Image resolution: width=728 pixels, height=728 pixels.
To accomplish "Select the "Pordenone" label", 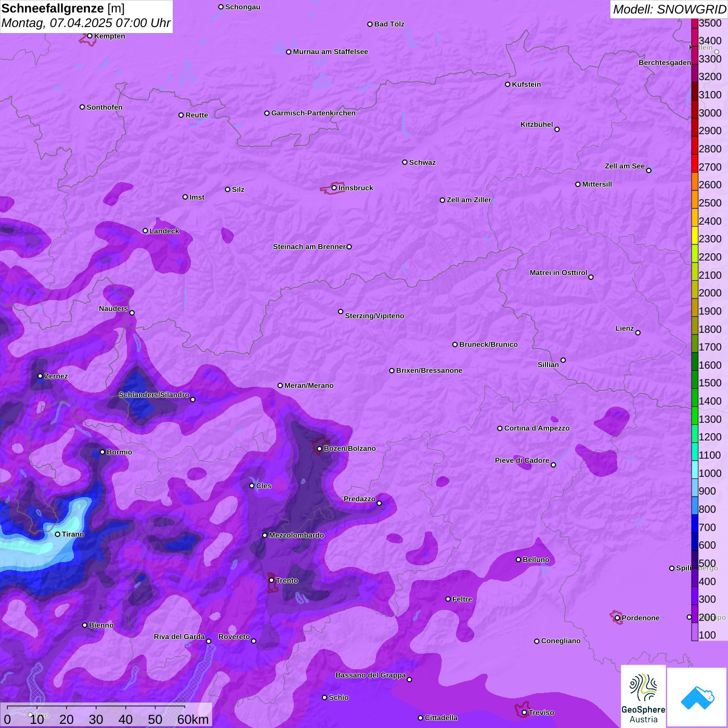I will point(641,618).
